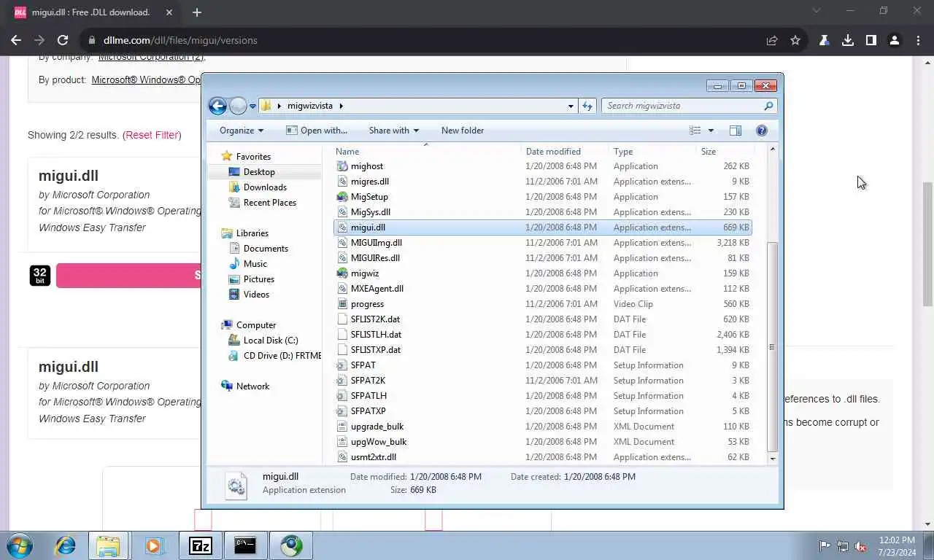Open 7-Zip from the taskbar

coord(200,545)
